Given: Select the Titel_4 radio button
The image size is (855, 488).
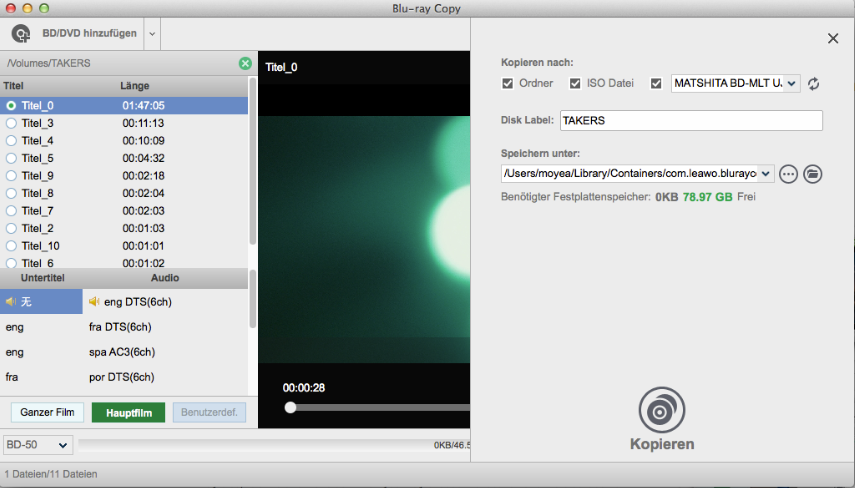Looking at the screenshot, I should (x=11, y=141).
